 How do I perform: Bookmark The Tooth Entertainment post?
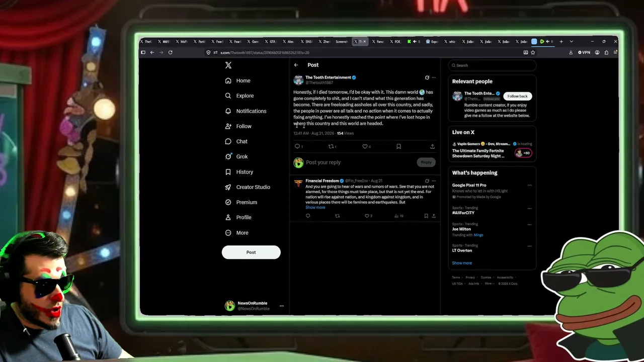(x=398, y=146)
